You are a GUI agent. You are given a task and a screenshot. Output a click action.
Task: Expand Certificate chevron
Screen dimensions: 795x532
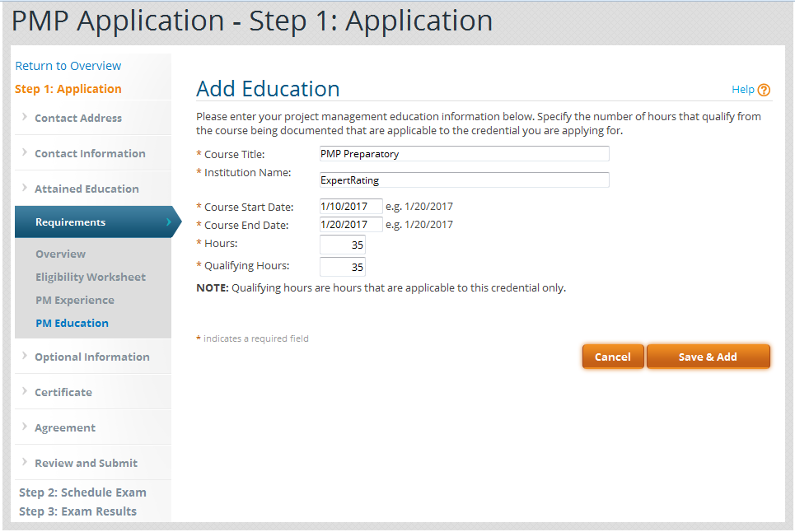[x=25, y=392]
